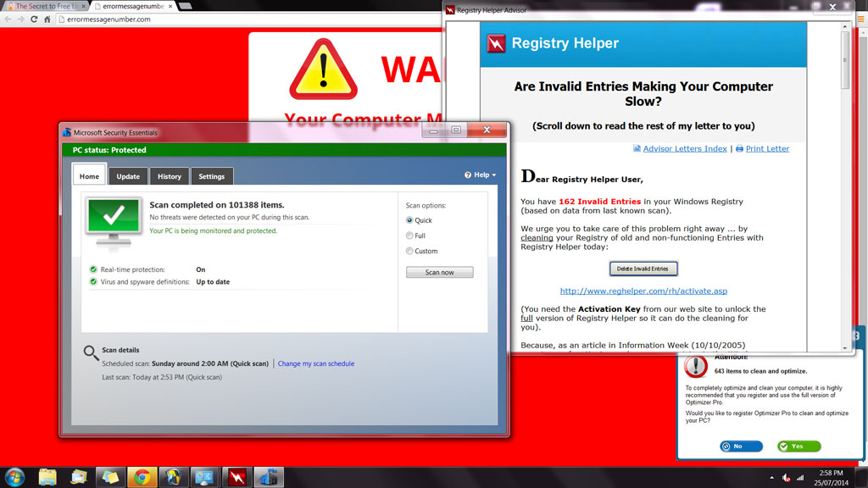868x488 pixels.
Task: Open Windows Explorer from the taskbar
Action: click(x=47, y=477)
